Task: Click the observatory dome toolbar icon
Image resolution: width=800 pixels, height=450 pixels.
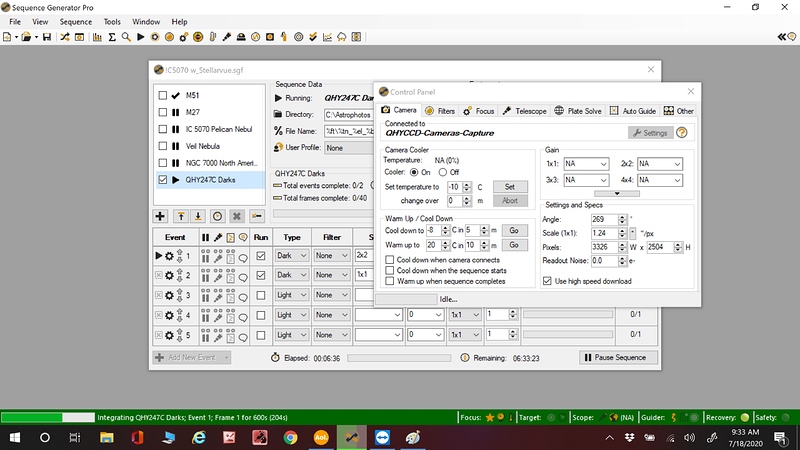Action: click(241, 37)
